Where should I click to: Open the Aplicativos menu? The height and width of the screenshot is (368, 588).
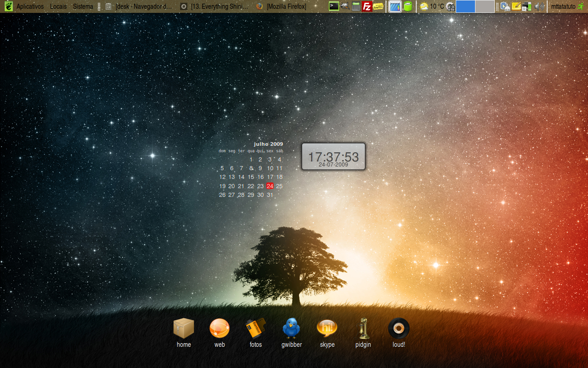click(x=30, y=6)
